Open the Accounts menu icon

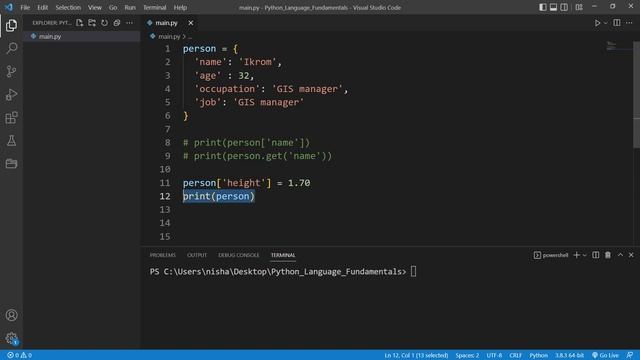pos(11,315)
